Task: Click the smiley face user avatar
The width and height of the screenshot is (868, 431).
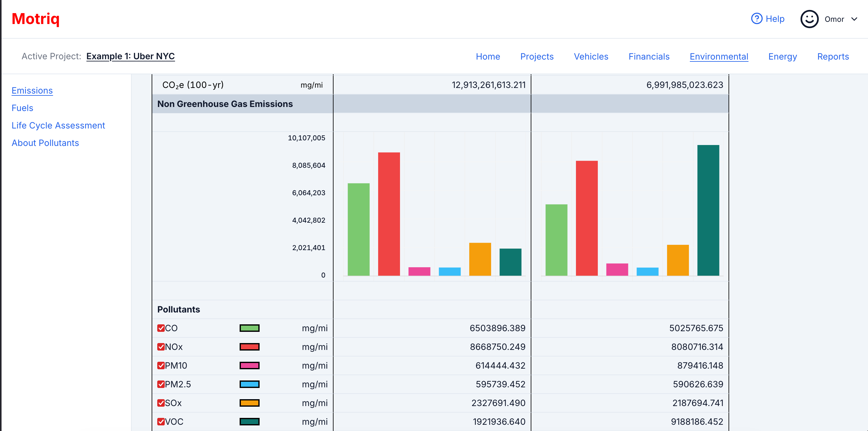Action: click(809, 19)
